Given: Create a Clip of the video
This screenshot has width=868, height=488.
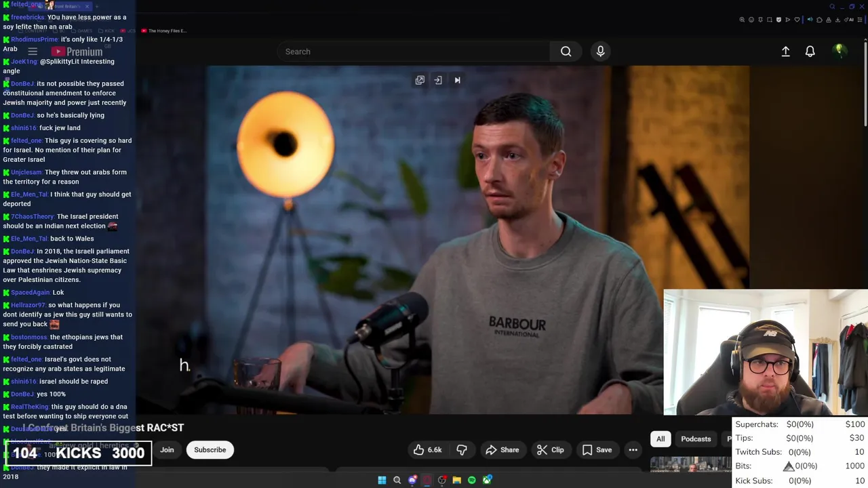Looking at the screenshot, I should pos(550,450).
